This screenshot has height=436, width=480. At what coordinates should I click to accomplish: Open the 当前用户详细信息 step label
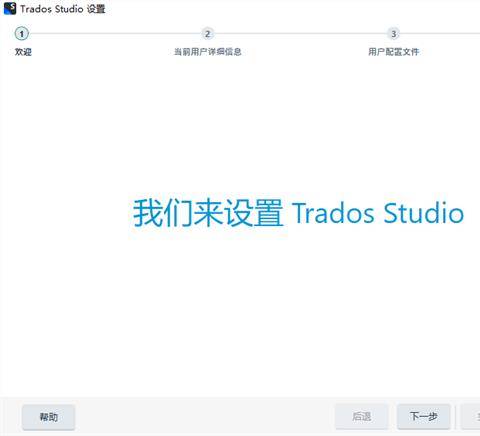pyautogui.click(x=208, y=52)
